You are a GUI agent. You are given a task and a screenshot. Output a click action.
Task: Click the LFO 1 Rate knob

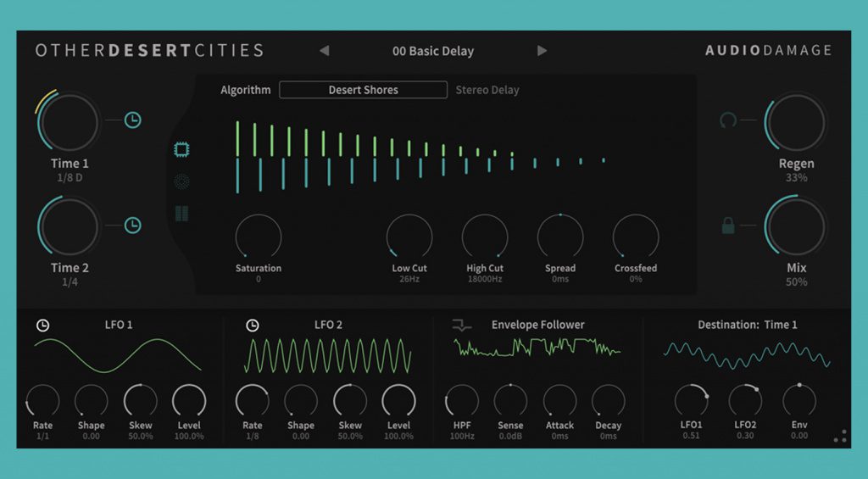coord(42,401)
